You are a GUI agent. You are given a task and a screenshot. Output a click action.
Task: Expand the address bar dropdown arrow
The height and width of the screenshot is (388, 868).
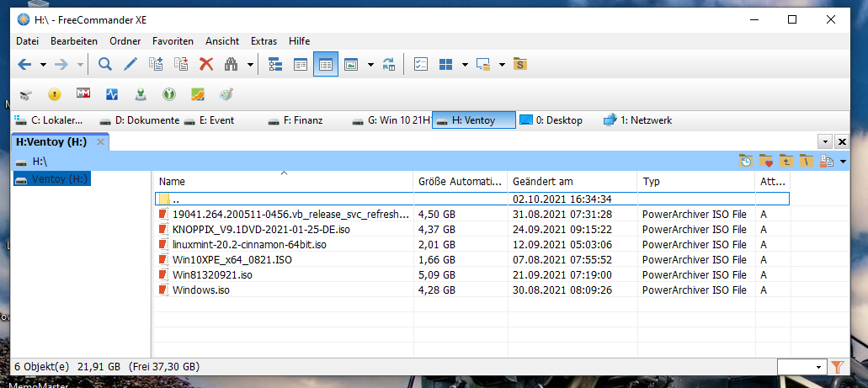click(x=843, y=162)
